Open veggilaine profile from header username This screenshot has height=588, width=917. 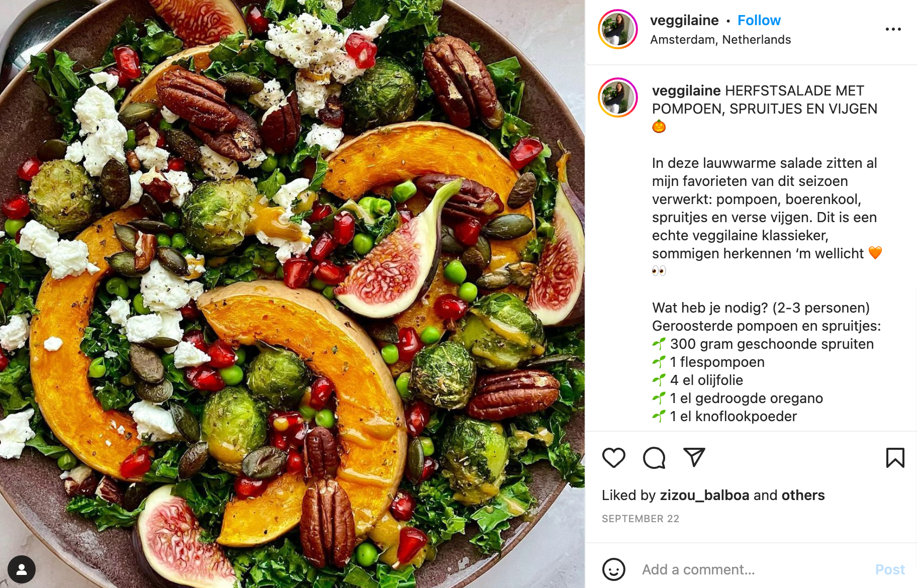pos(684,20)
